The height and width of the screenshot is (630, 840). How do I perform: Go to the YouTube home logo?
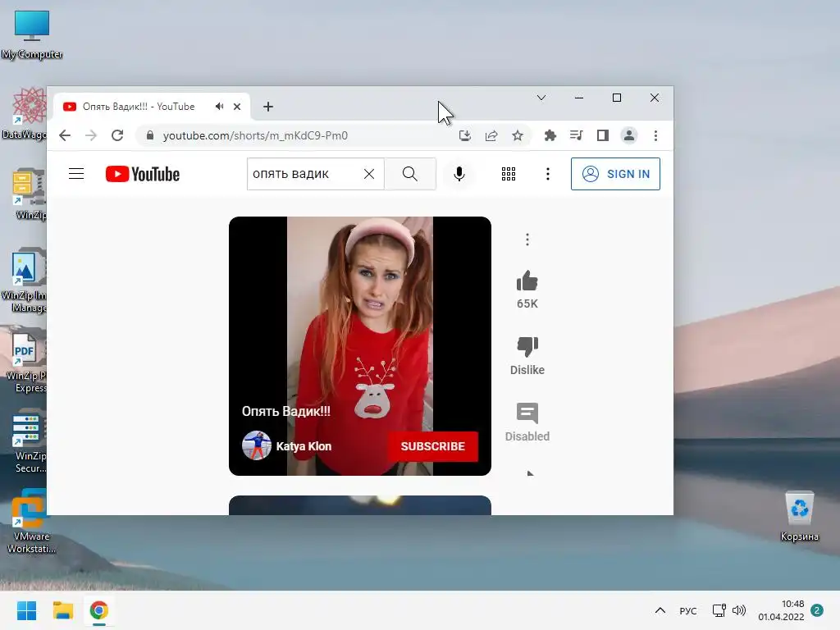(143, 174)
